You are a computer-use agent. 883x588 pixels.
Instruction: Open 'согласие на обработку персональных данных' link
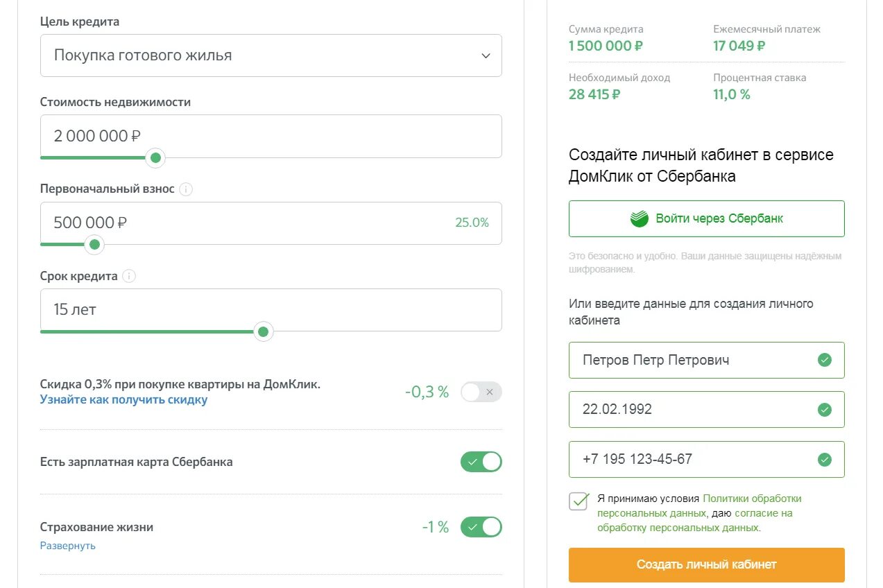(x=694, y=521)
